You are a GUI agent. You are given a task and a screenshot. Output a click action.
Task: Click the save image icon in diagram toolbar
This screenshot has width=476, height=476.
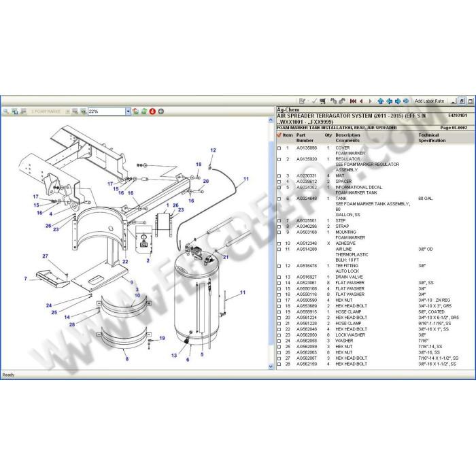tap(14, 112)
